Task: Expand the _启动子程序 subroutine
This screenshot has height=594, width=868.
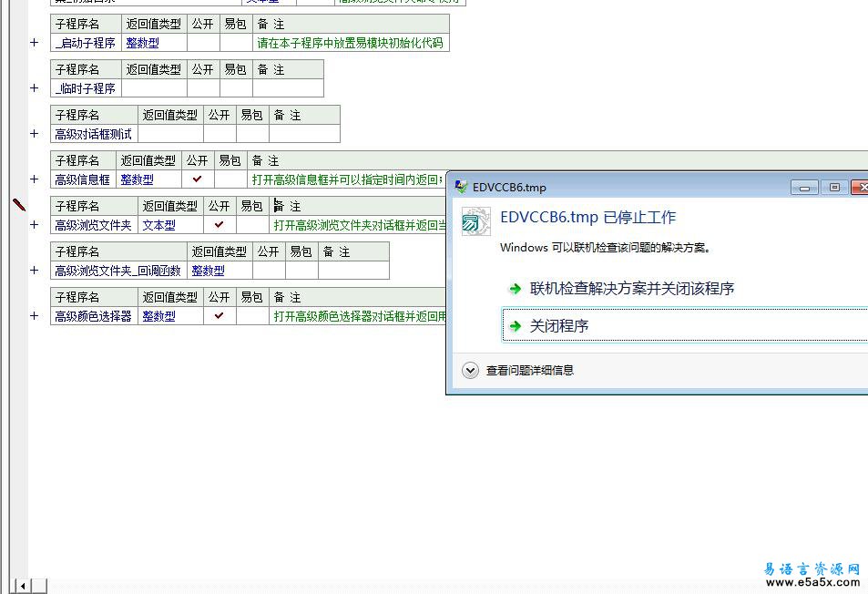Action: (35, 43)
